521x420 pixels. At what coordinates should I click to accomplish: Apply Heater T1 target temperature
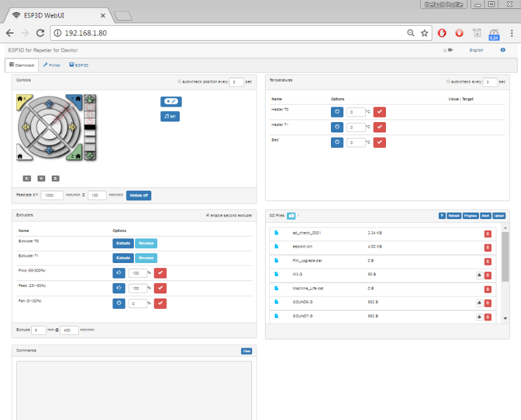click(379, 127)
